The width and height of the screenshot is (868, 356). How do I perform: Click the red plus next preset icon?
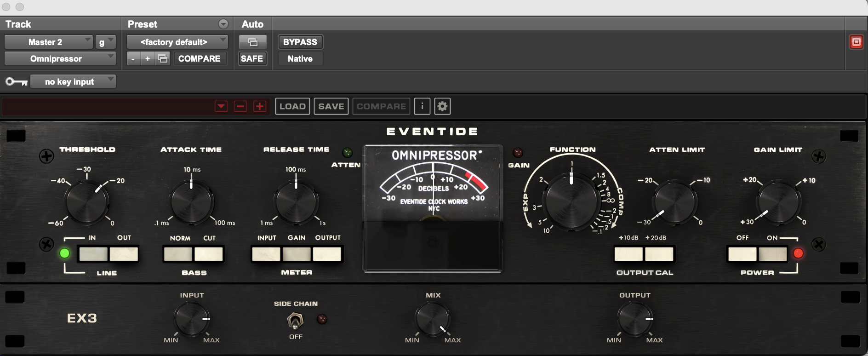tap(260, 106)
